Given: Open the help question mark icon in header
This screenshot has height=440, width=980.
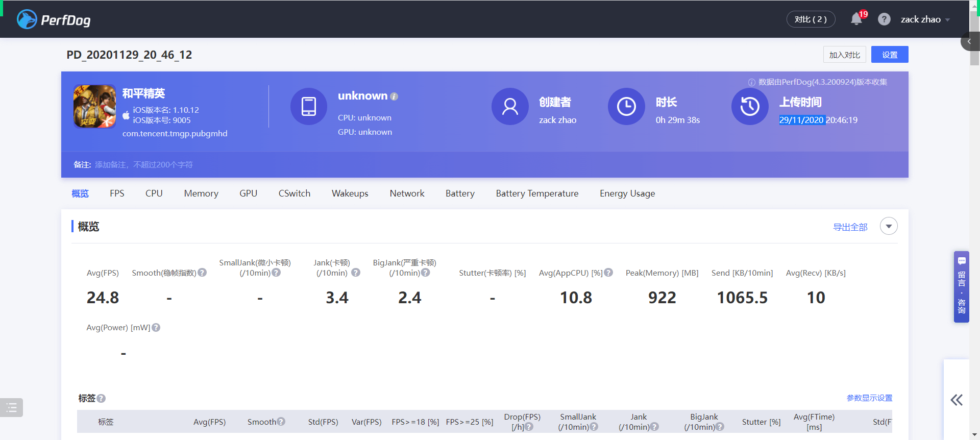Looking at the screenshot, I should pyautogui.click(x=884, y=19).
